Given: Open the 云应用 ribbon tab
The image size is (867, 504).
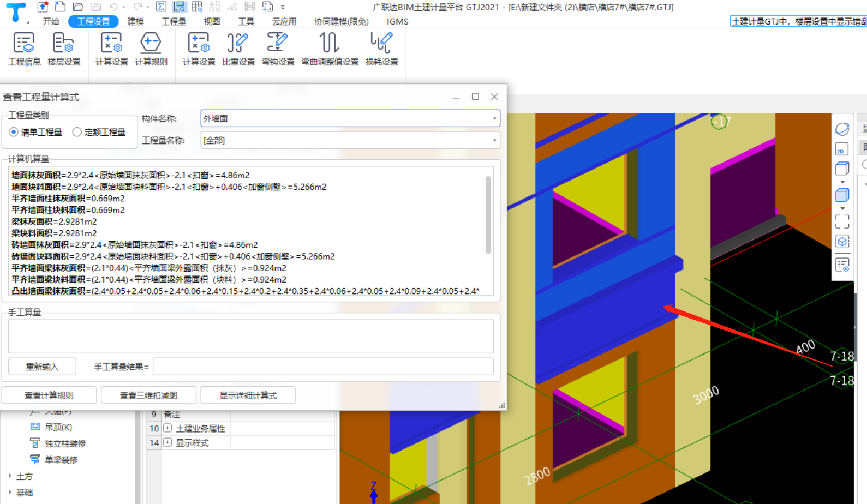Looking at the screenshot, I should tap(284, 21).
